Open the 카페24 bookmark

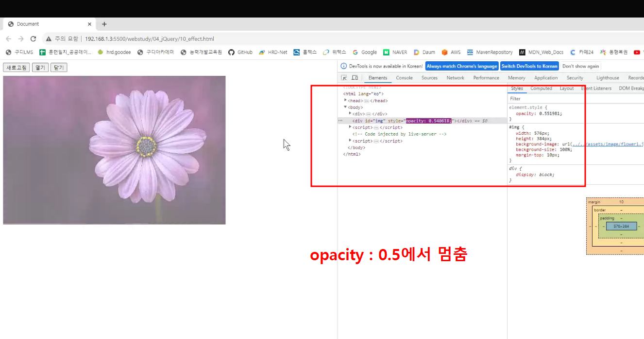[582, 52]
